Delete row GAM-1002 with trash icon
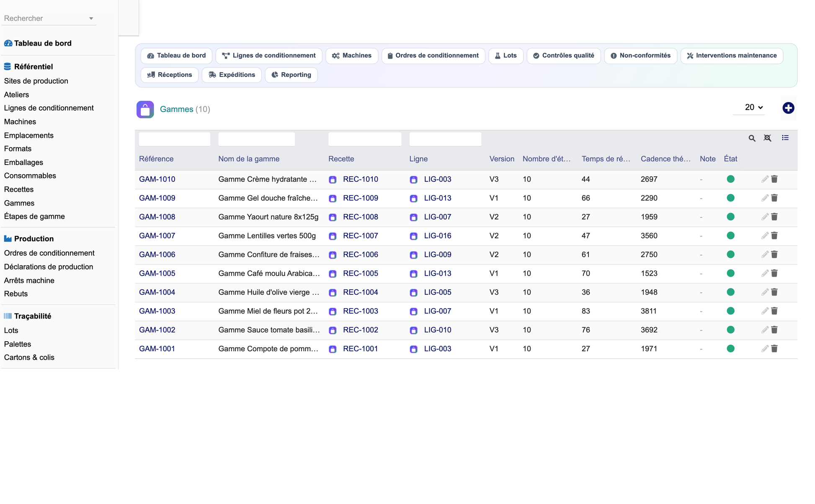The width and height of the screenshot is (815, 504). (x=774, y=330)
